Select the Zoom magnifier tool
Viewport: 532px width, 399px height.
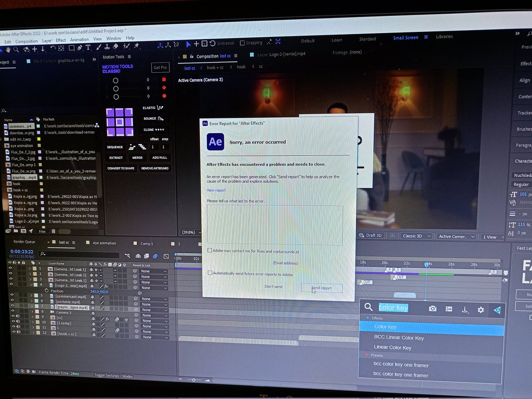16,50
